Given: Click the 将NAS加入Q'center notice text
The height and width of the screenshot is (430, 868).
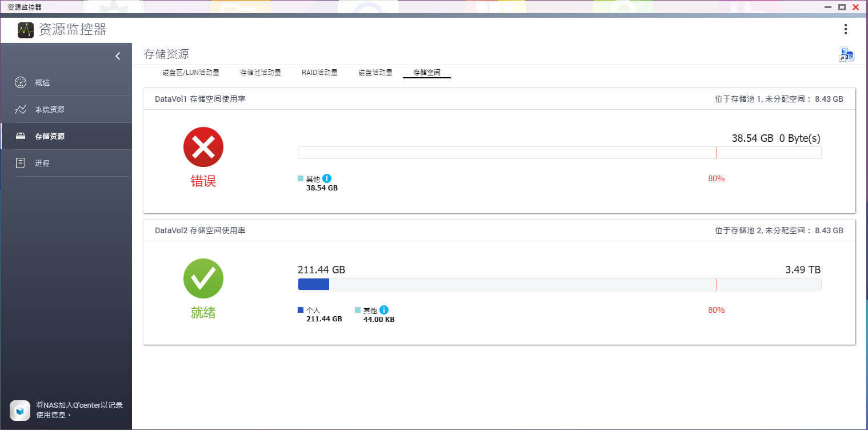Looking at the screenshot, I should tap(79, 409).
